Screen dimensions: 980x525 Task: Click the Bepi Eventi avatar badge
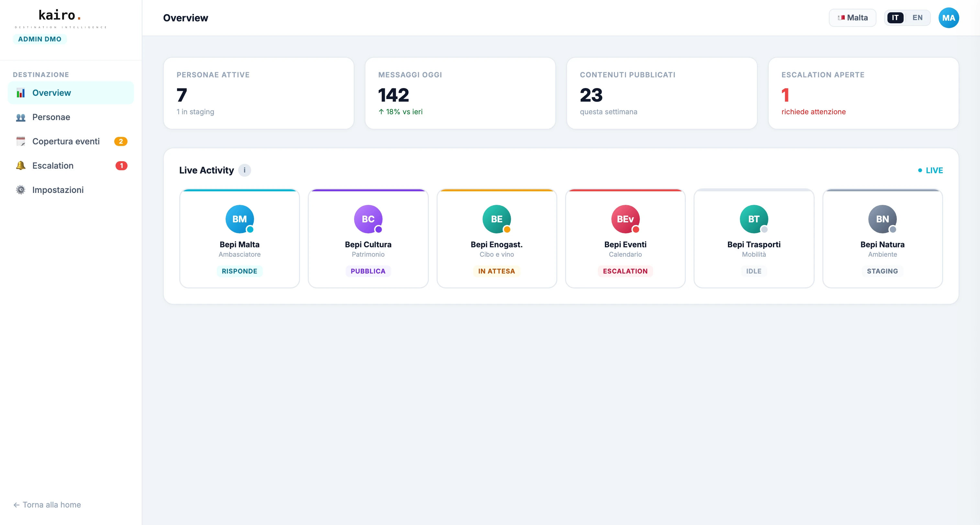(625, 219)
